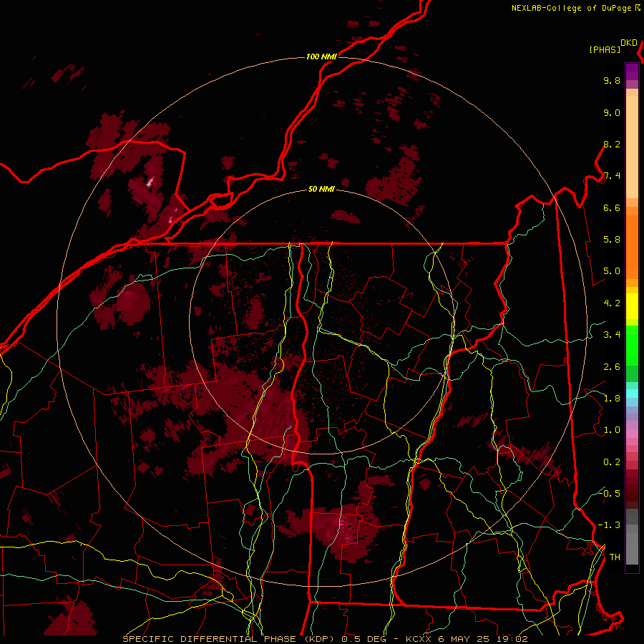644x644 pixels.
Task: Click the NEXLAB-College of DuPage watermark text
Action: coord(572,8)
